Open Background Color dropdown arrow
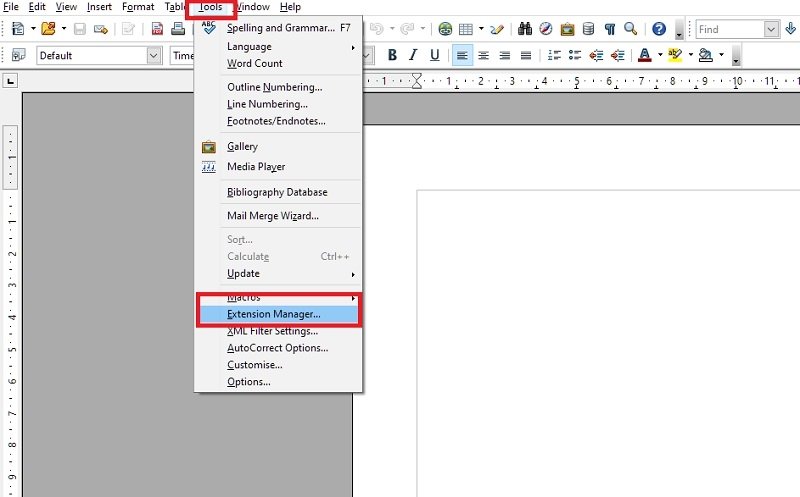The image size is (800, 497). 721,55
